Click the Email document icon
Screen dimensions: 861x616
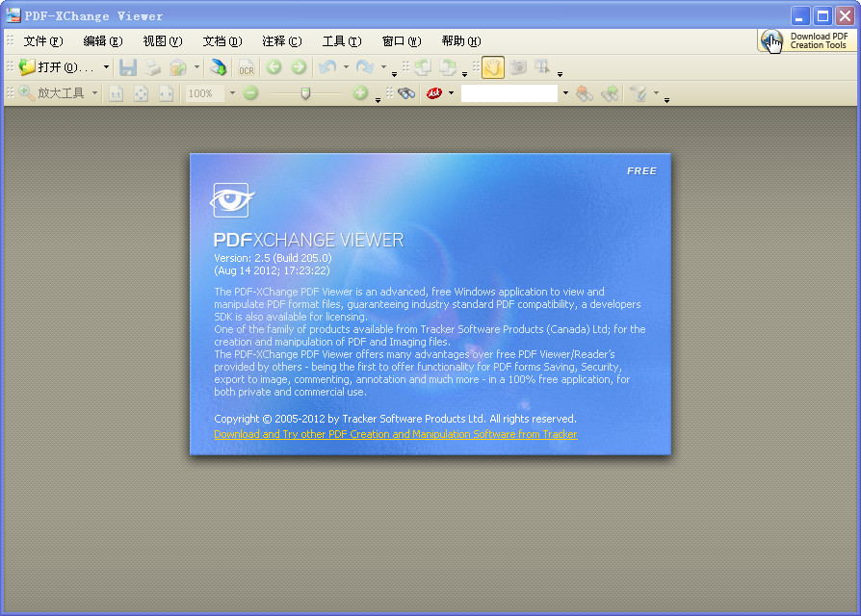178,67
